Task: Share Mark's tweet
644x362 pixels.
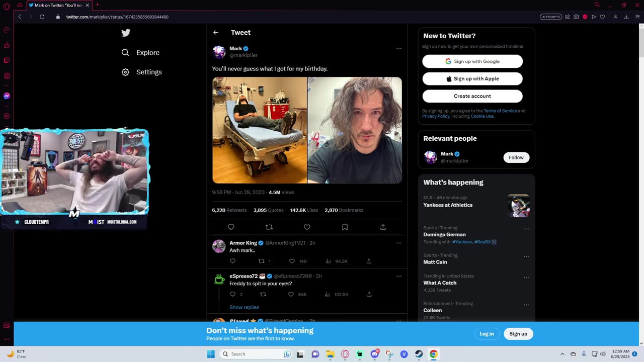Action: (x=383, y=227)
